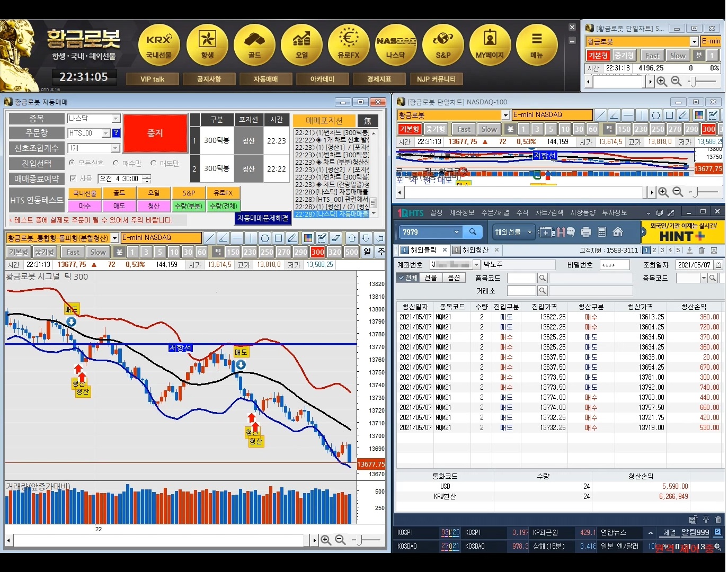Click the eraser tool in the signal chart toolbar
Image resolution: width=728 pixels, height=572 pixels.
(335, 238)
